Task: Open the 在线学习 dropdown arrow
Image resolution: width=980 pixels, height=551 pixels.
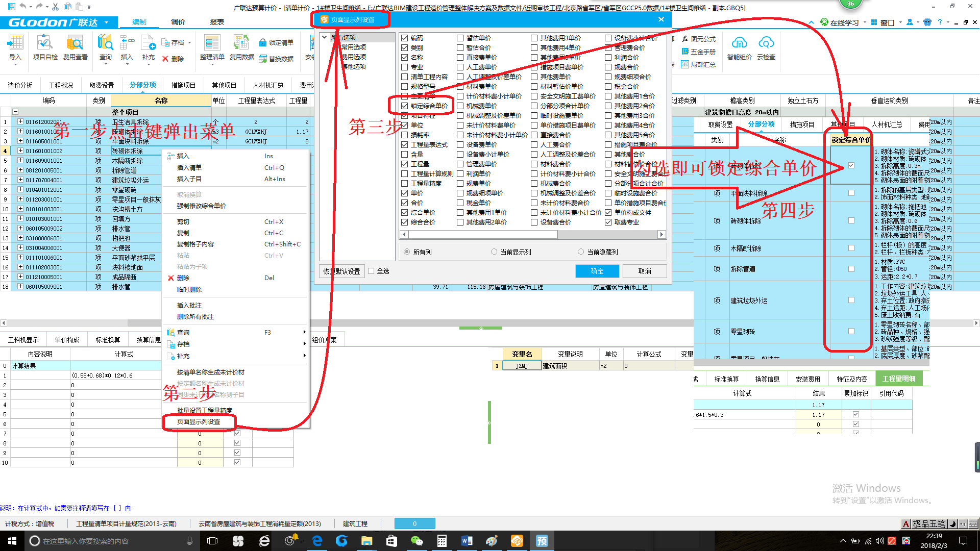Action: point(865,22)
